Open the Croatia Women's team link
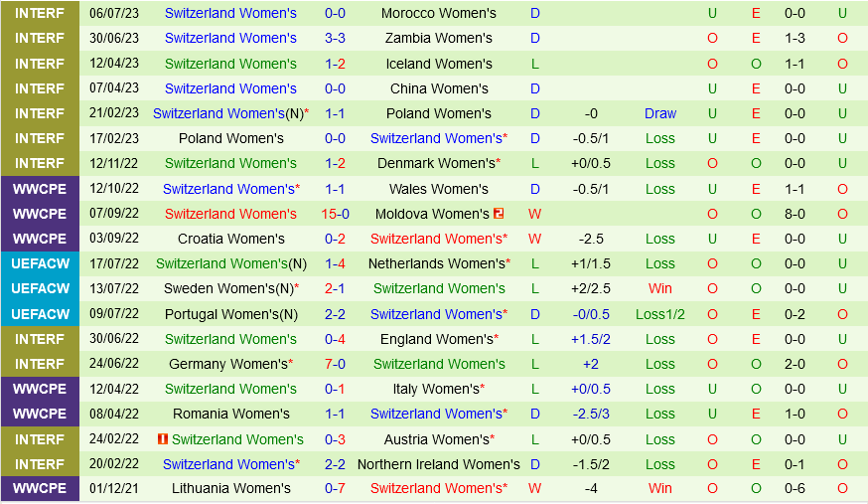868x504 pixels. pyautogui.click(x=230, y=239)
